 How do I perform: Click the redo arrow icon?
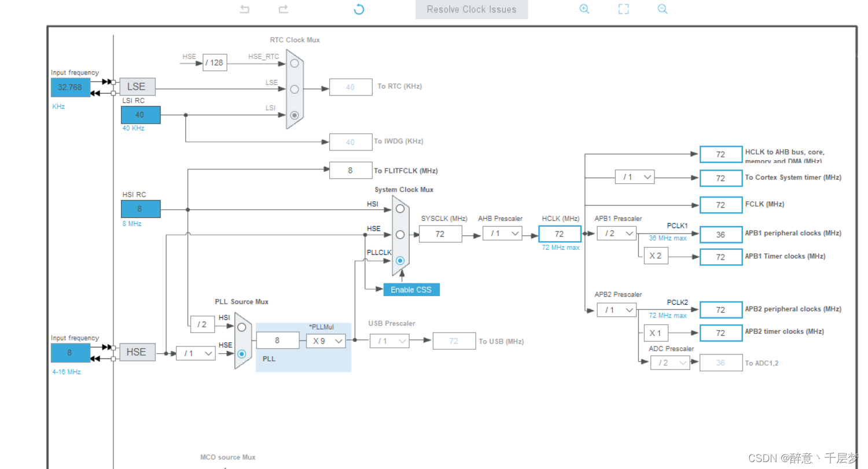coord(283,9)
